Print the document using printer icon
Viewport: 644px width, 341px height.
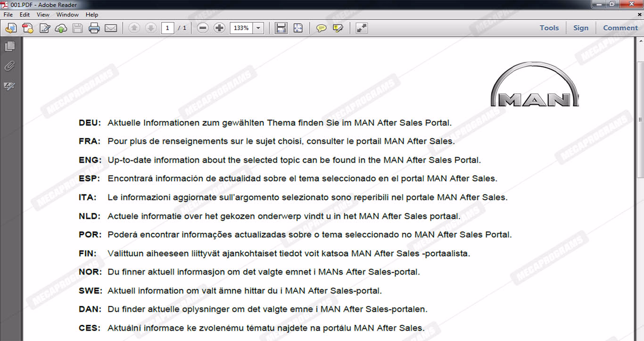94,28
